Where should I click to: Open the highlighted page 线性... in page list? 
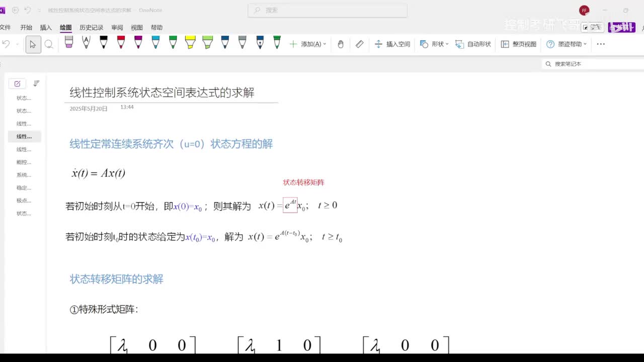[x=24, y=137]
